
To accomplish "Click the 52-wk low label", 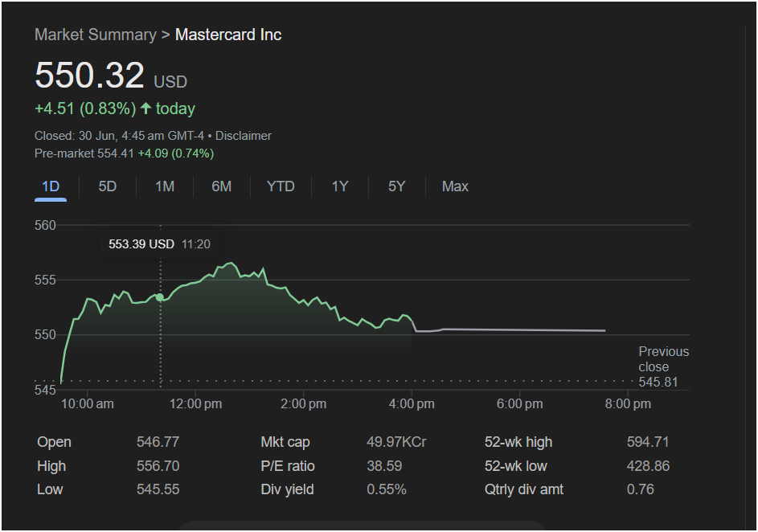I will point(516,466).
